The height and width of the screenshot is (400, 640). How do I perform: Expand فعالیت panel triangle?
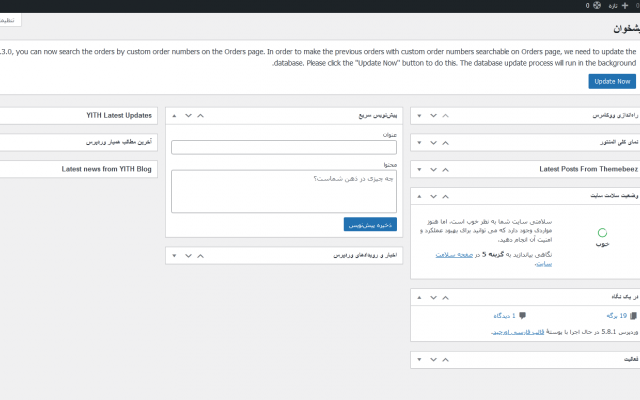tap(419, 360)
